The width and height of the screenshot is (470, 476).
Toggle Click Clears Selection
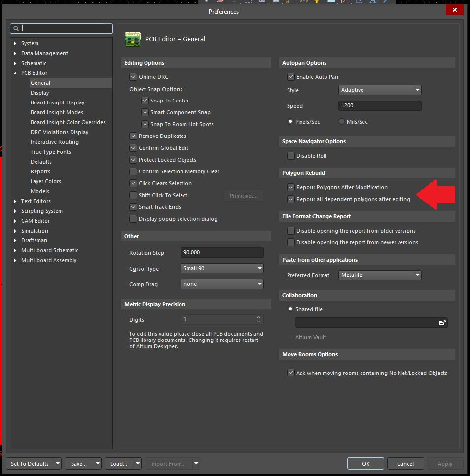[x=133, y=183]
